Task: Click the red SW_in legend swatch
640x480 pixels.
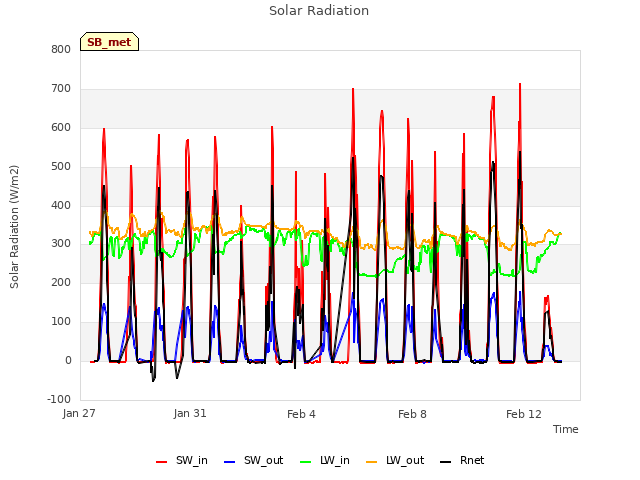Action: point(162,462)
